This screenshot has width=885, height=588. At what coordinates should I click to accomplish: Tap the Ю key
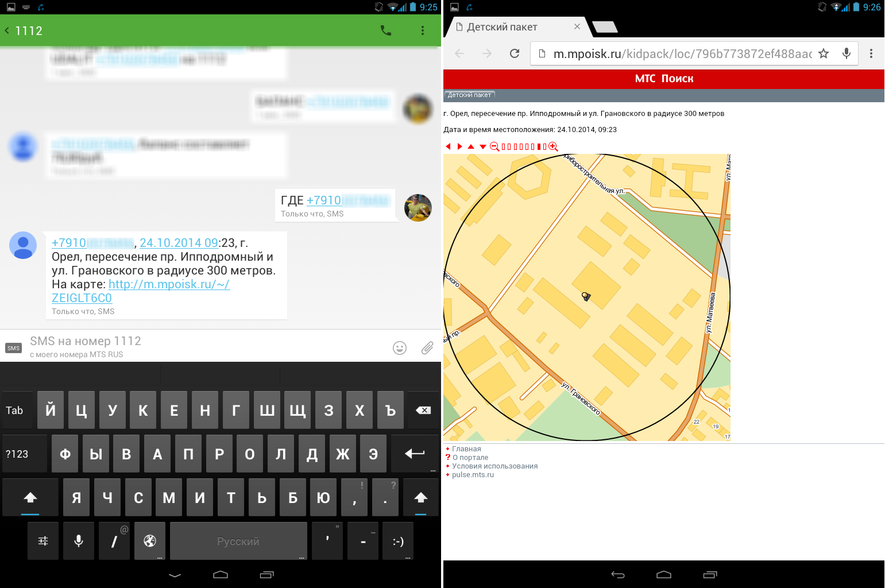click(323, 497)
